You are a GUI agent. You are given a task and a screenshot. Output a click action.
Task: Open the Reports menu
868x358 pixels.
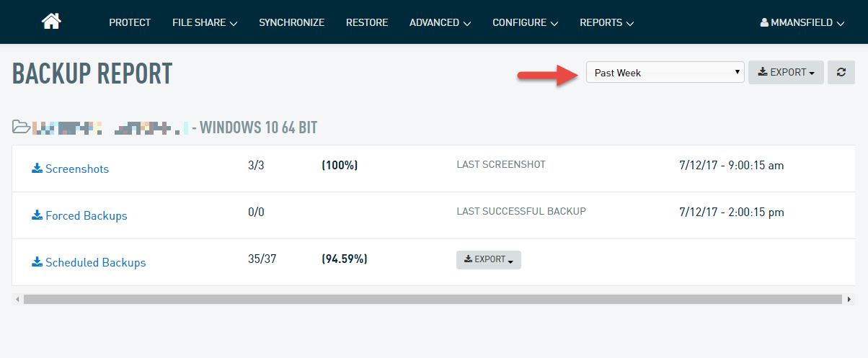(x=606, y=22)
